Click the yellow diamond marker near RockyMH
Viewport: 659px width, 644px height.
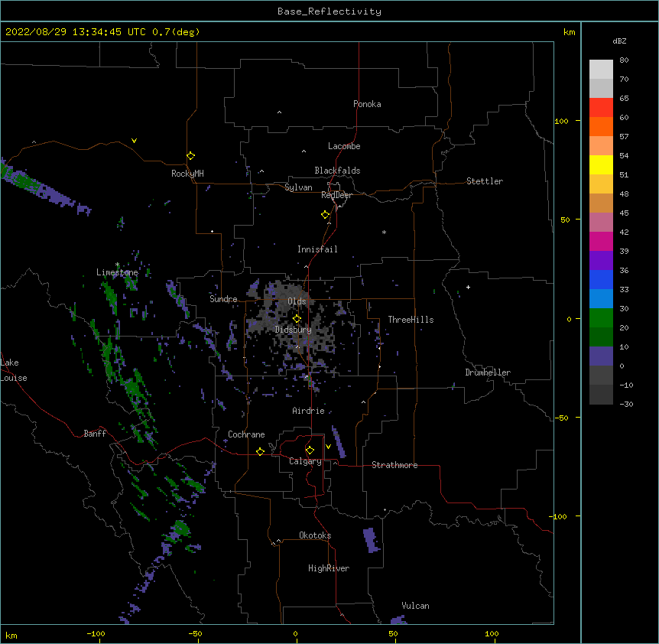(x=190, y=156)
